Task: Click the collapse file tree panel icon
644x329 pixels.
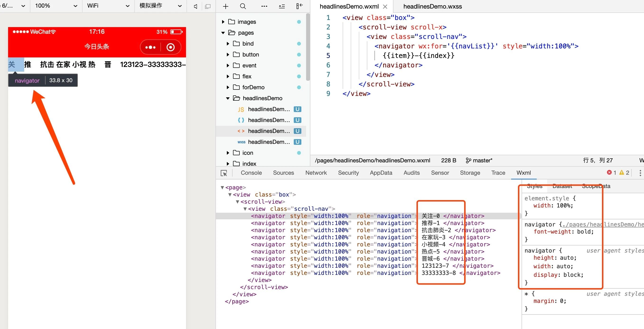Action: [299, 6]
